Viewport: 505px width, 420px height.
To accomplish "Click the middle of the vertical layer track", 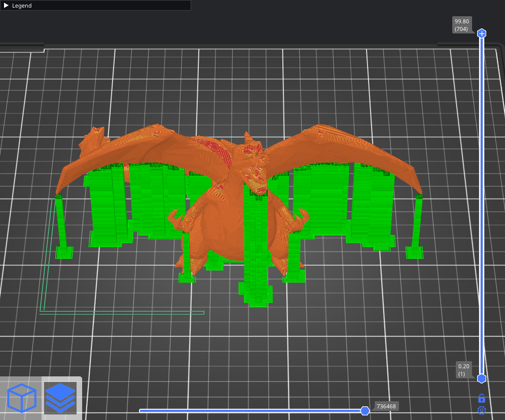I will tap(482, 206).
